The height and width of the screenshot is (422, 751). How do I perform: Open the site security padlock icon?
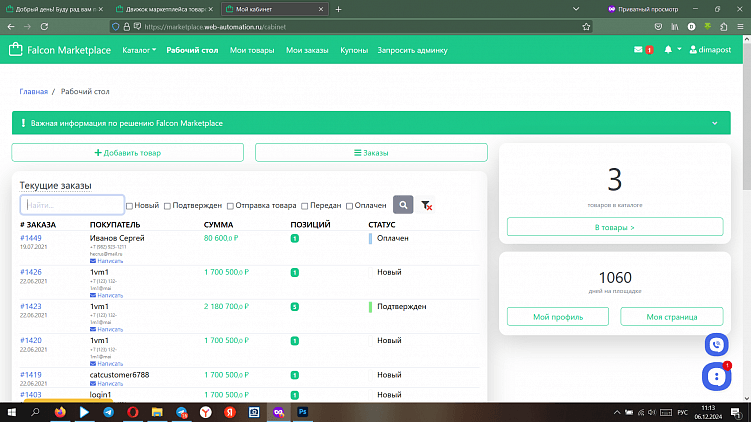click(x=126, y=27)
